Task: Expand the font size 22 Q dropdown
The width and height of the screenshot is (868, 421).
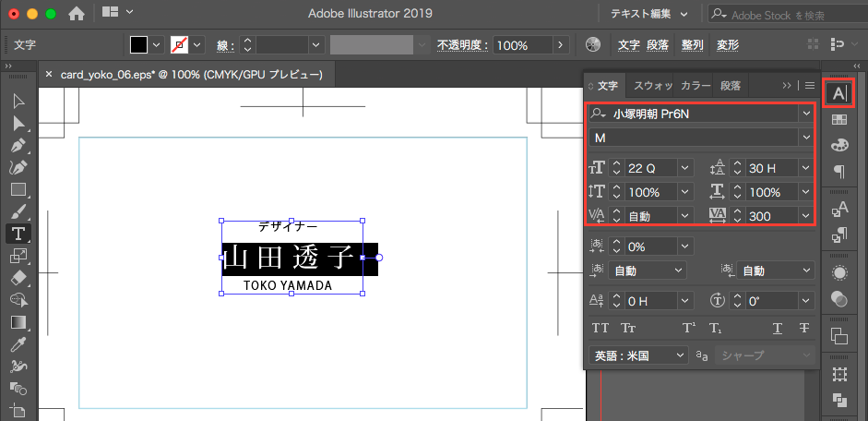Action: pyautogui.click(x=684, y=168)
